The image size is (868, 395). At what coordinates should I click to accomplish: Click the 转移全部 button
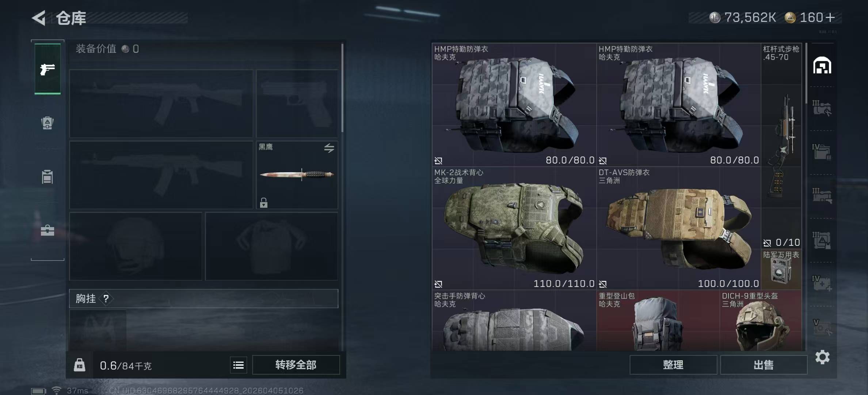tap(296, 365)
